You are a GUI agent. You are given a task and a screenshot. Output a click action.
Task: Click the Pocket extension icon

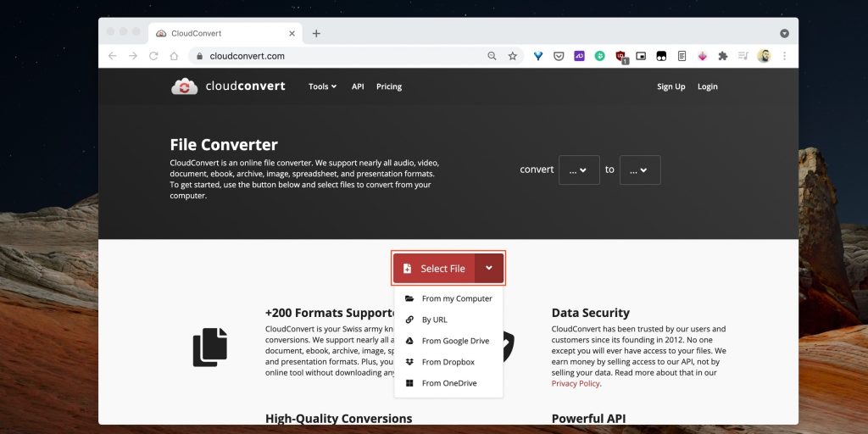[559, 56]
